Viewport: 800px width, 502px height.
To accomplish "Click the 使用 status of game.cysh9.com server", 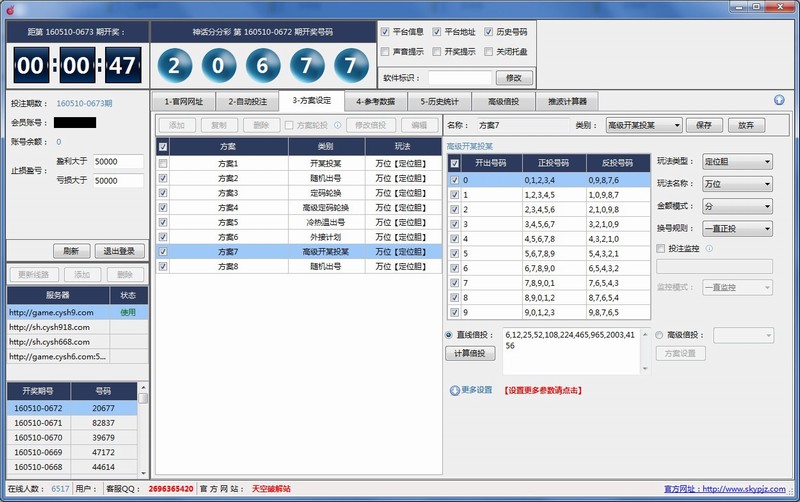I will tap(128, 312).
